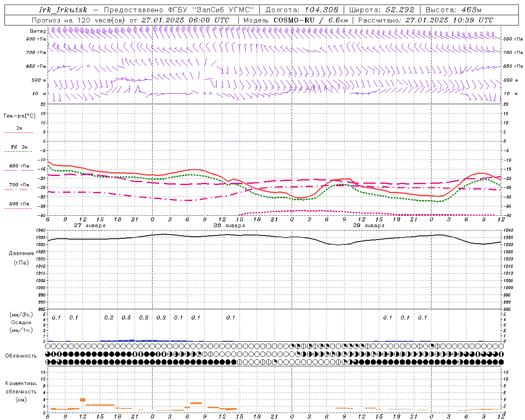Click the 'Модель COSMO-RU / 6.6км' model label
This screenshot has width=525, height=420.
point(295,20)
